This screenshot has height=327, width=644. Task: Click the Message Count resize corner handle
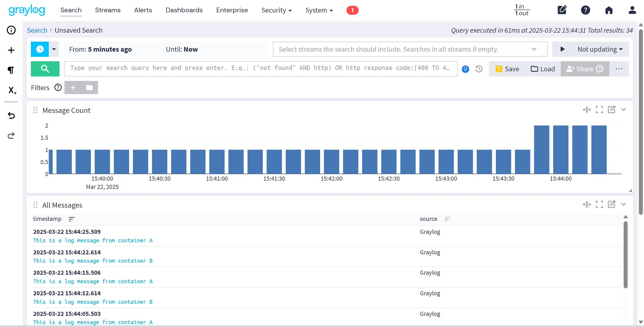[630, 191]
